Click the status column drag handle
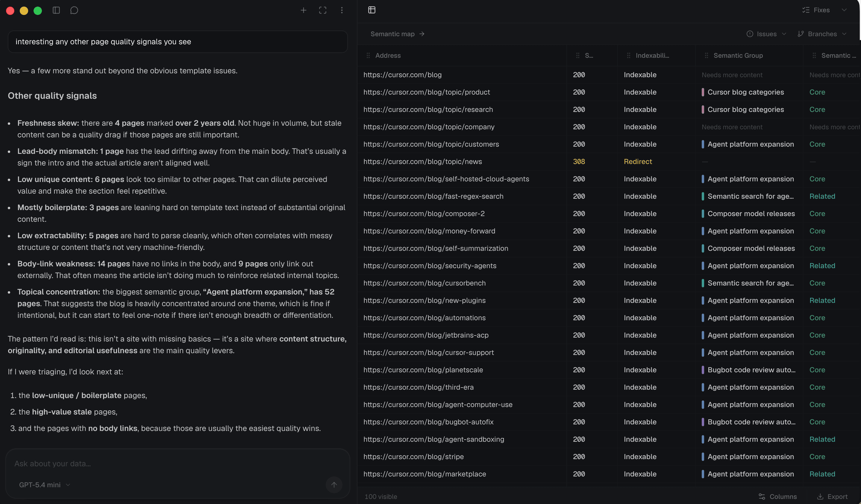 [x=577, y=55]
